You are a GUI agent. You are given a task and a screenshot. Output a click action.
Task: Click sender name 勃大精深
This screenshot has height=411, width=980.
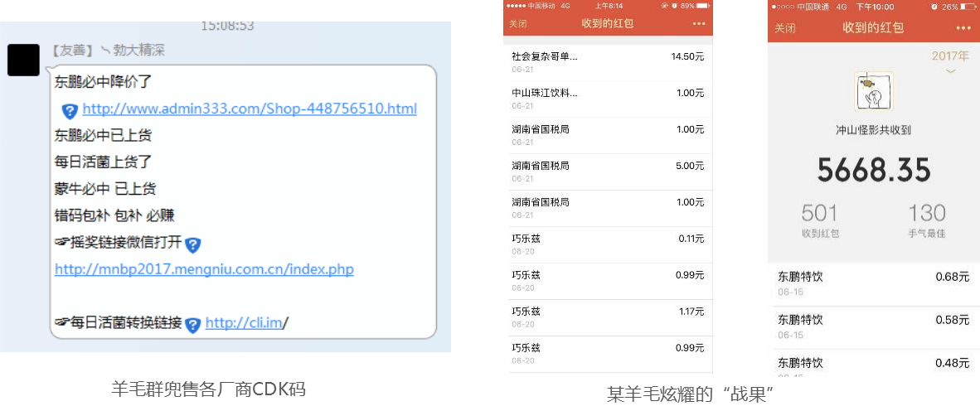tap(138, 50)
